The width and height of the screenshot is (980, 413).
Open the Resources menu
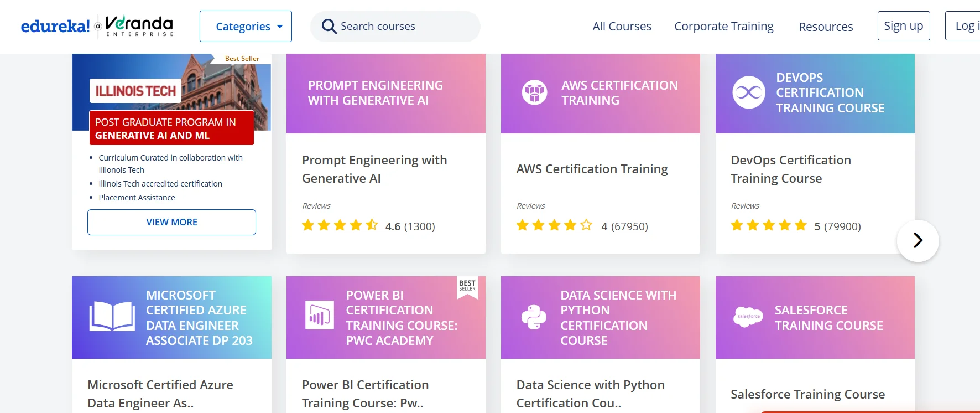[825, 27]
